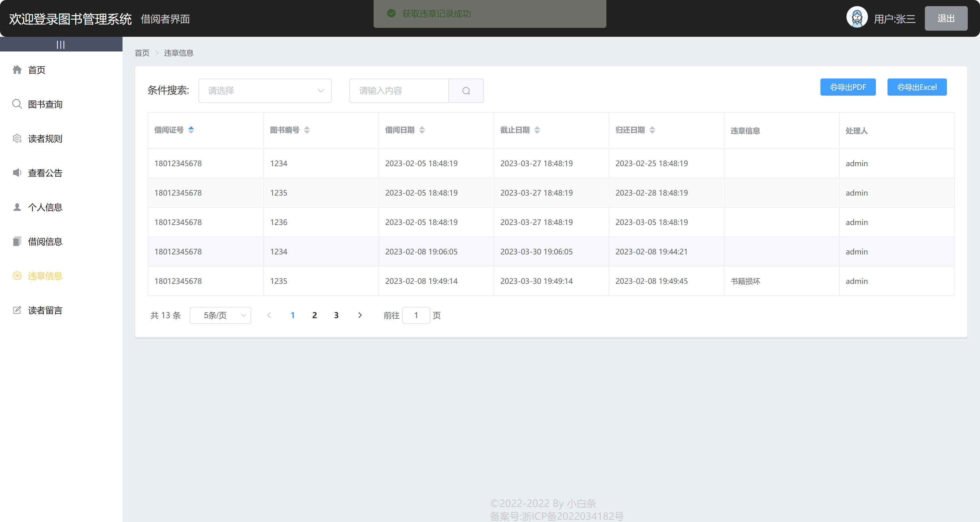Click the 导出PDF button
The image size is (980, 522).
(x=848, y=87)
